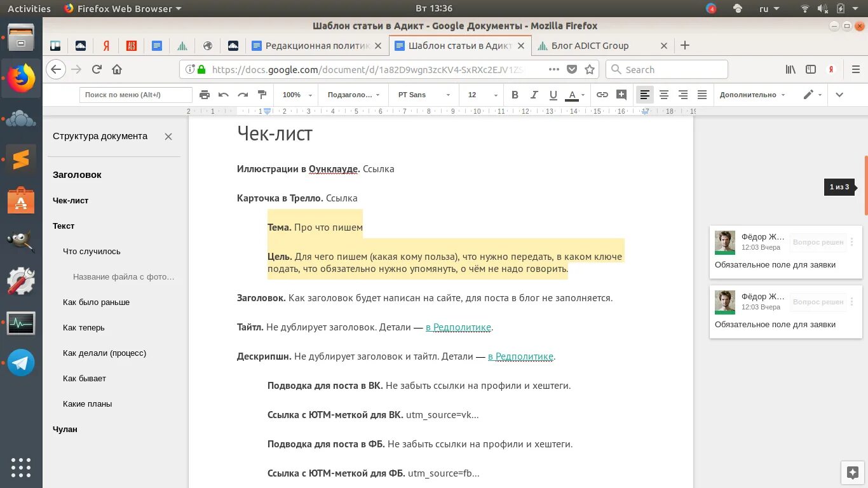Expand the Дополнительно toolbar menu
Image resolution: width=868 pixels, height=488 pixels.
pyautogui.click(x=752, y=95)
